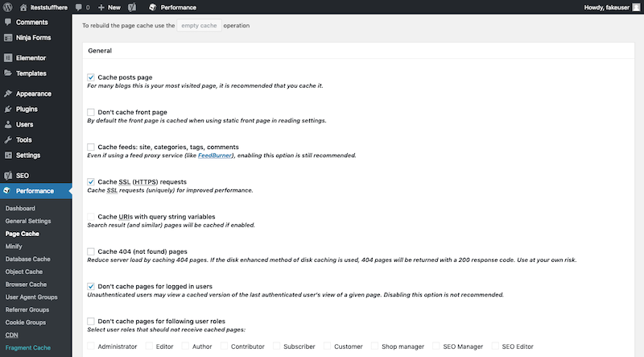Toggle Cache URIs with query string variables

pyautogui.click(x=91, y=217)
